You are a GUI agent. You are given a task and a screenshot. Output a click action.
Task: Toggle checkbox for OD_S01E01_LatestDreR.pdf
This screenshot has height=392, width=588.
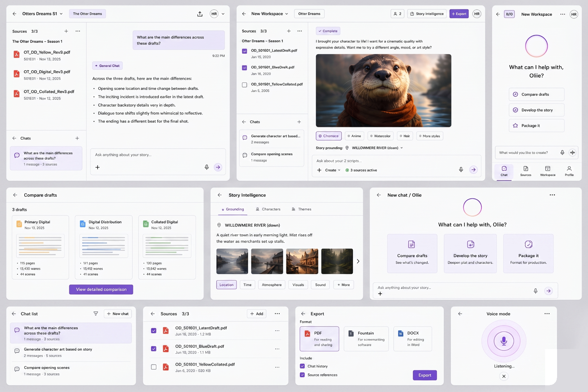point(244,51)
